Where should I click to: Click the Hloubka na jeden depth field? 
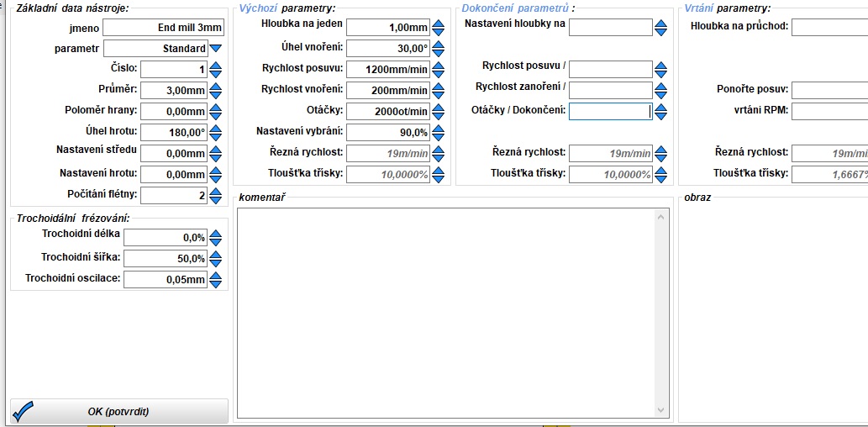click(x=387, y=28)
